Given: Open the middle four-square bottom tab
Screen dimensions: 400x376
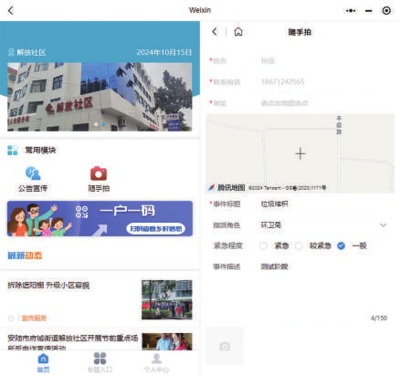Looking at the screenshot, I should [100, 363].
